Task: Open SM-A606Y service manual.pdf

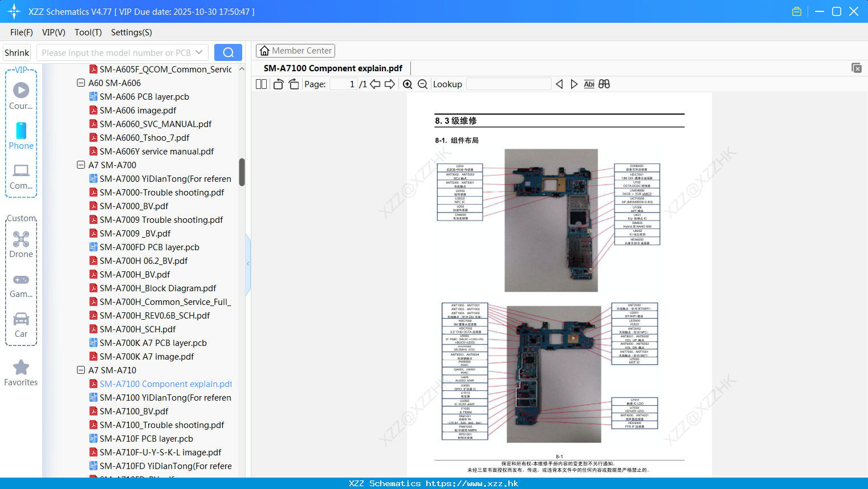Action: tap(157, 151)
